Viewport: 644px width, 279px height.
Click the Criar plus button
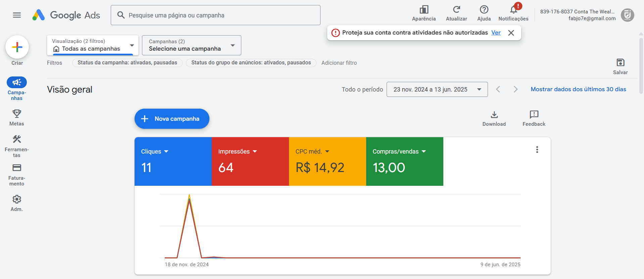point(17,47)
